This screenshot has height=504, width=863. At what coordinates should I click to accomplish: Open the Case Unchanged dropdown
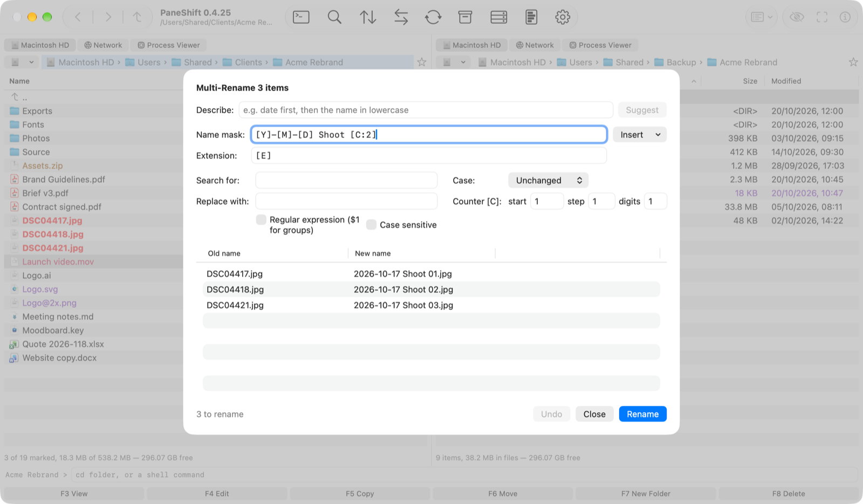click(548, 181)
